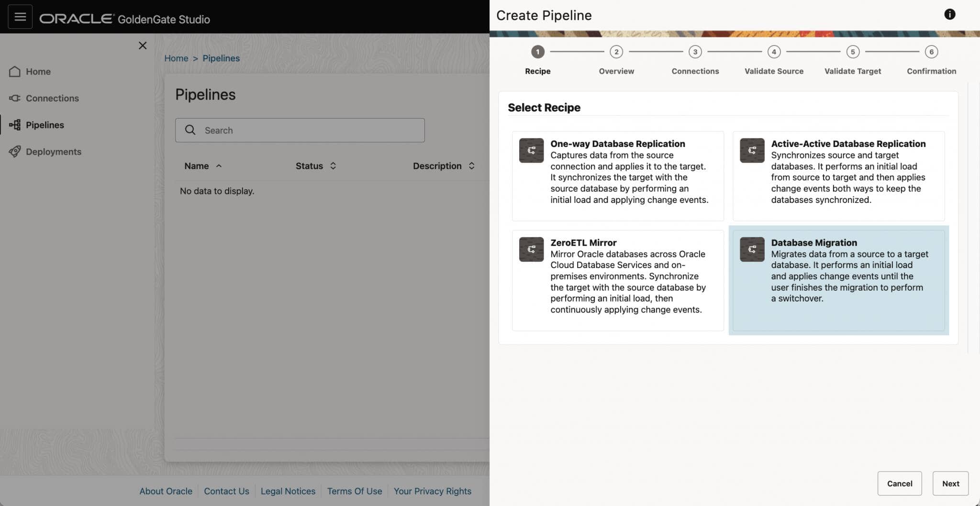
Task: Jump to step 3 Connections
Action: pos(695,52)
